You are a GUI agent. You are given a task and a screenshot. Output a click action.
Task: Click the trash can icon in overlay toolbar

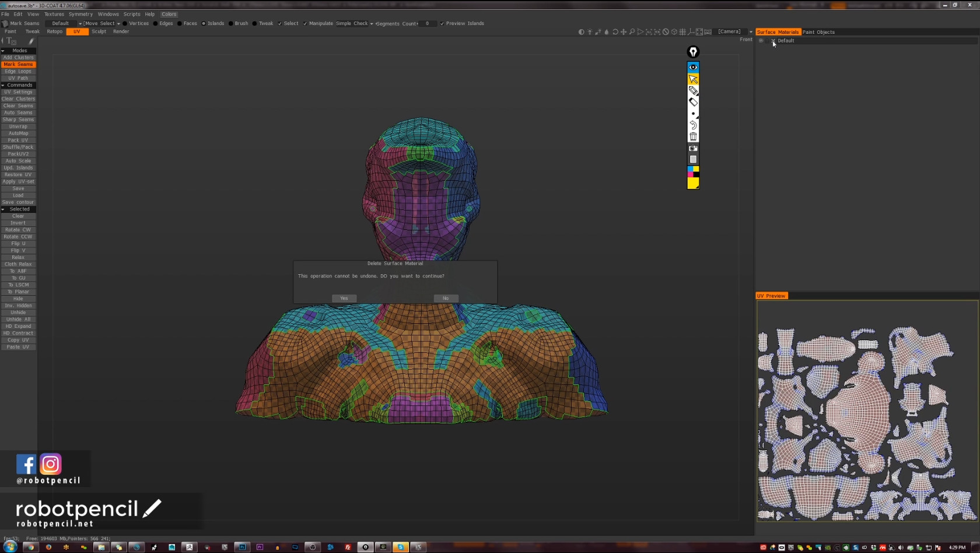[693, 136]
